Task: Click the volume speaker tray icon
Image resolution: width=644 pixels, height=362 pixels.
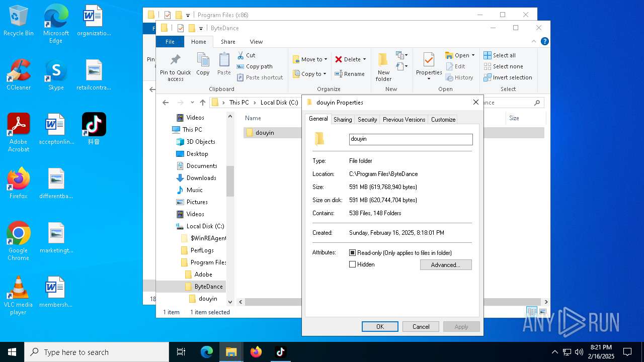Action: tap(579, 352)
